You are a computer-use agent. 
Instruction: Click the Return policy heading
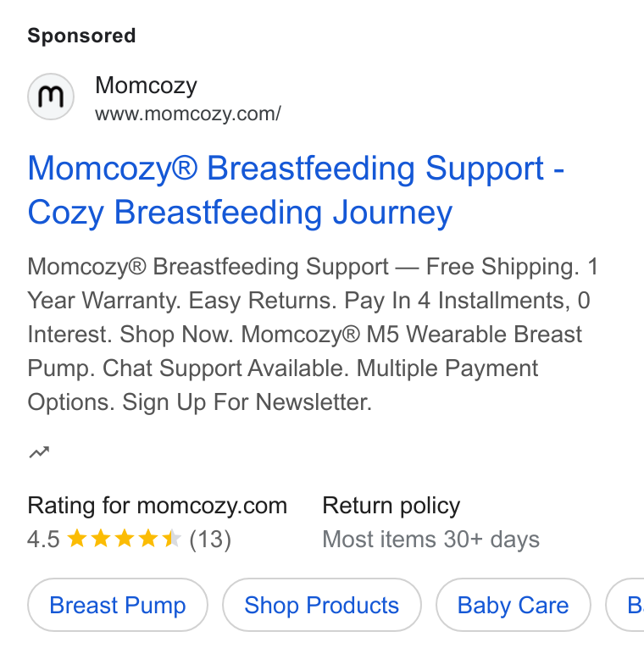click(391, 506)
